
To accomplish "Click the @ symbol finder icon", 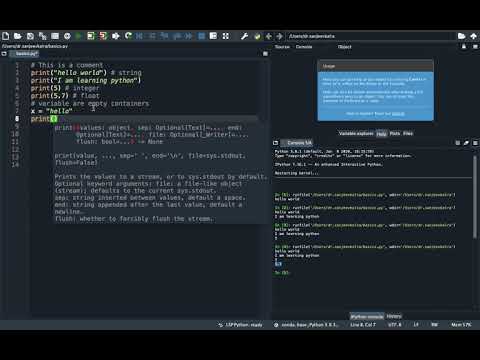I will (x=67, y=36).
